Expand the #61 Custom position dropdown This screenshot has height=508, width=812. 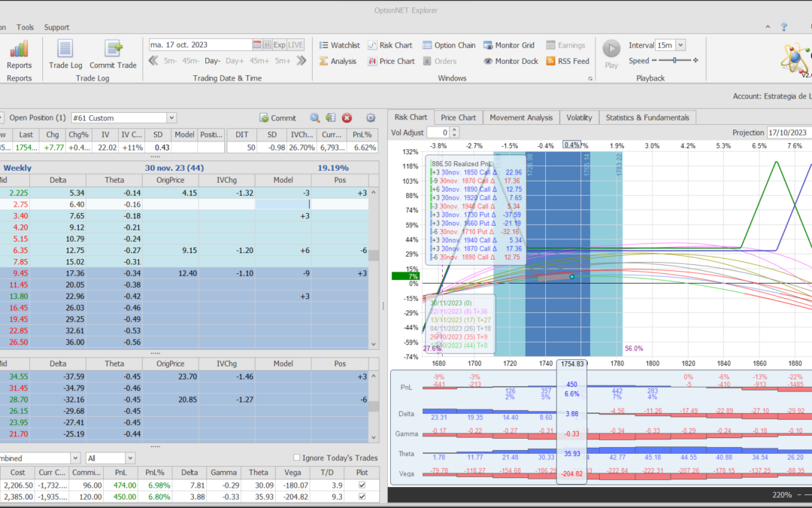coord(171,118)
